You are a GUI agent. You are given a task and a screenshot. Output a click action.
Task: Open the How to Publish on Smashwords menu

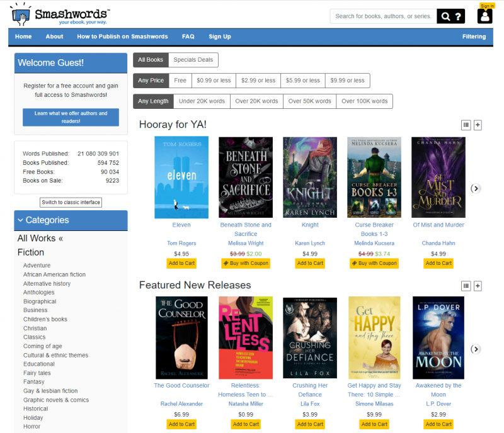click(x=122, y=37)
